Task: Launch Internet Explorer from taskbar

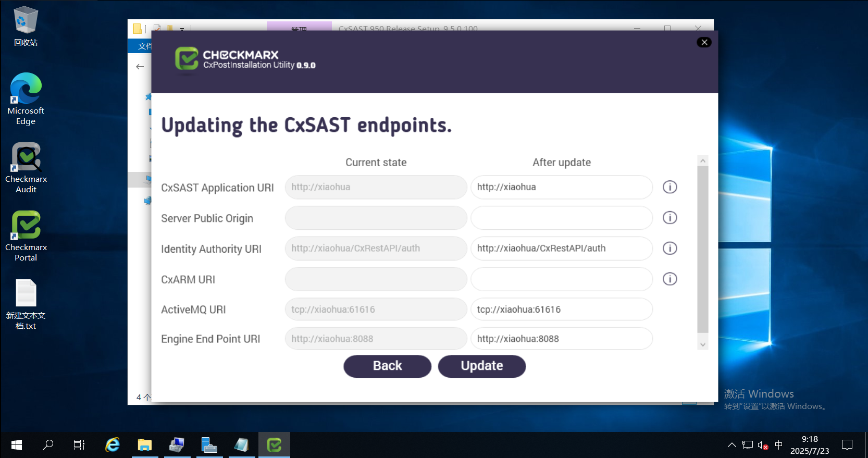Action: 113,445
